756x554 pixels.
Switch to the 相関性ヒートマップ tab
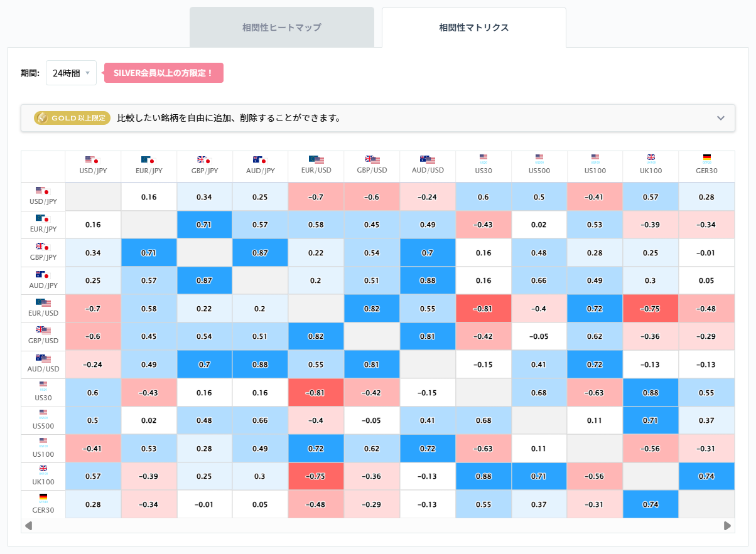tap(281, 28)
